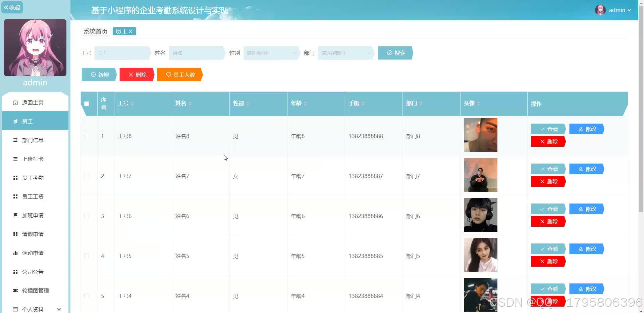Screen dimensions: 644x313
Task: Open 返回主页 in the sidebar
Action: coord(35,102)
